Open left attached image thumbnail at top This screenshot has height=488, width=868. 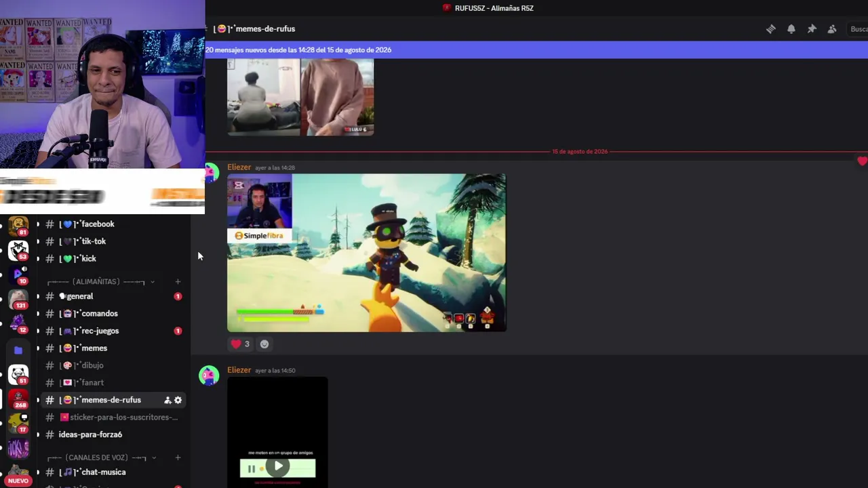263,97
